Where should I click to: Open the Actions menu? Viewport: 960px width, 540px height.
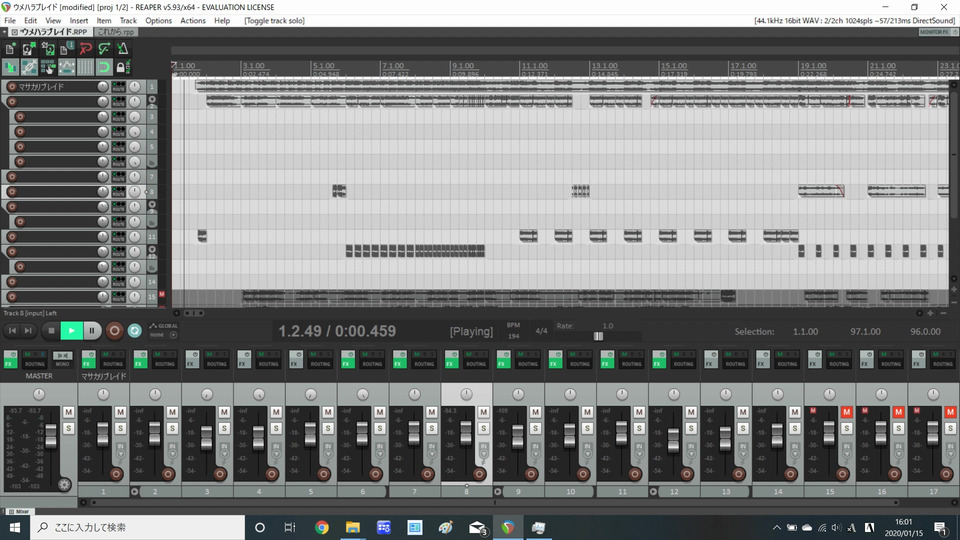pyautogui.click(x=193, y=20)
